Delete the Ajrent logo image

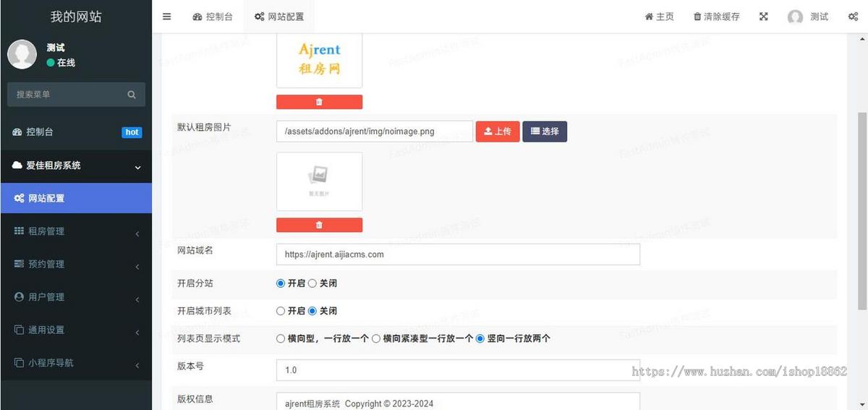[x=319, y=102]
